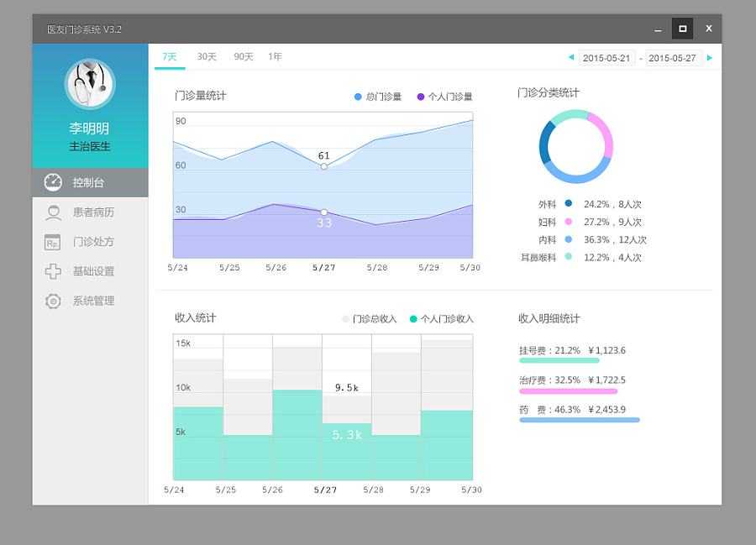Toggle 总门诊量 legend series
Screen dimensions: 756x545
(378, 97)
